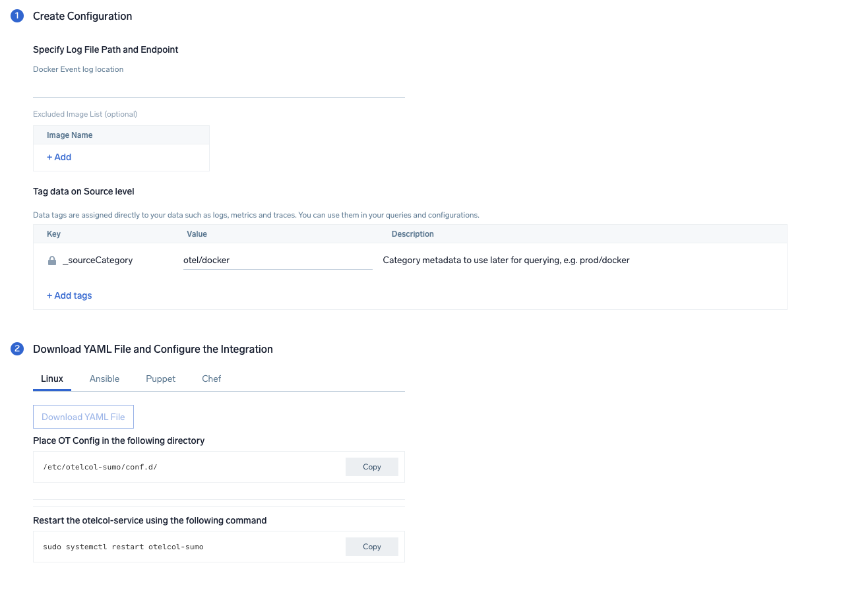The image size is (868, 604).
Task: Copy the otelcol-sumo restart command
Action: (x=371, y=546)
